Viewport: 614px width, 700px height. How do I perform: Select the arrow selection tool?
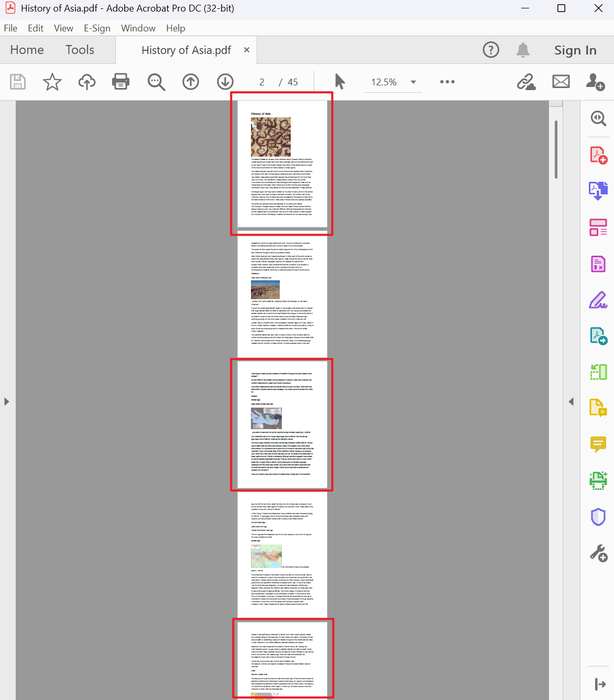[340, 82]
